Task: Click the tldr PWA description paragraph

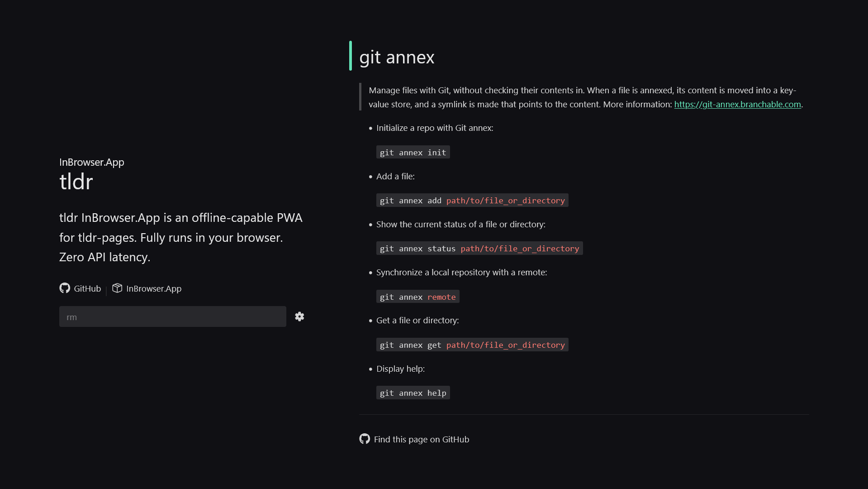Action: click(x=181, y=237)
